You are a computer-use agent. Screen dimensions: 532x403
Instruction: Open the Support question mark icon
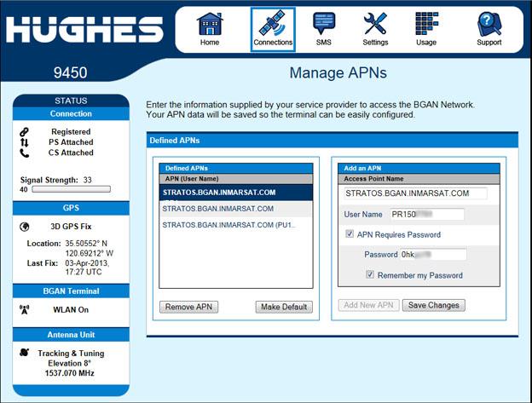coord(489,24)
